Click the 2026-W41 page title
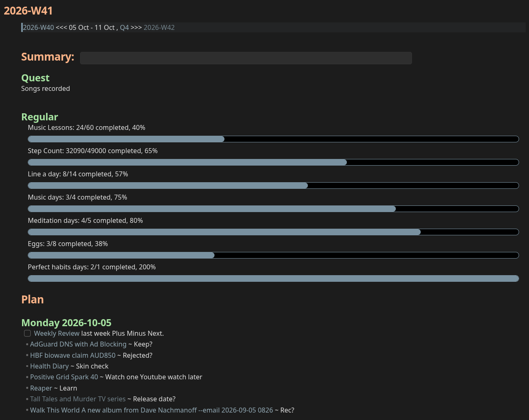This screenshot has height=420, width=529. 28,11
